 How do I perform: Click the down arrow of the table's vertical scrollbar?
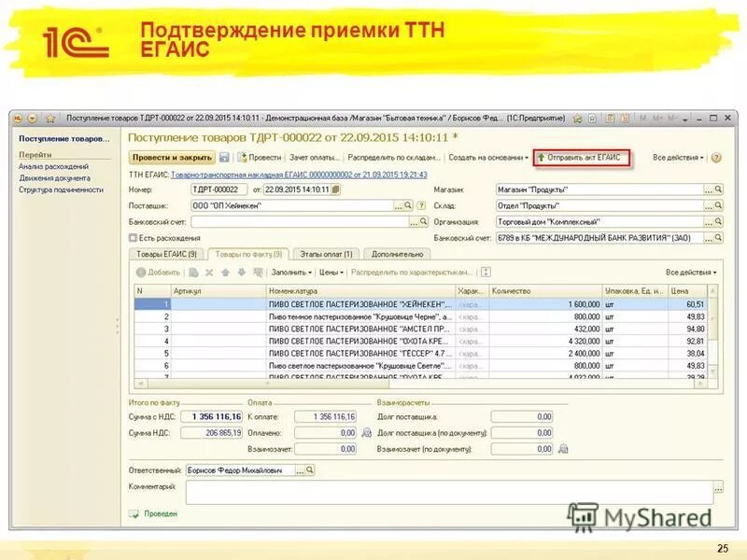(x=712, y=371)
